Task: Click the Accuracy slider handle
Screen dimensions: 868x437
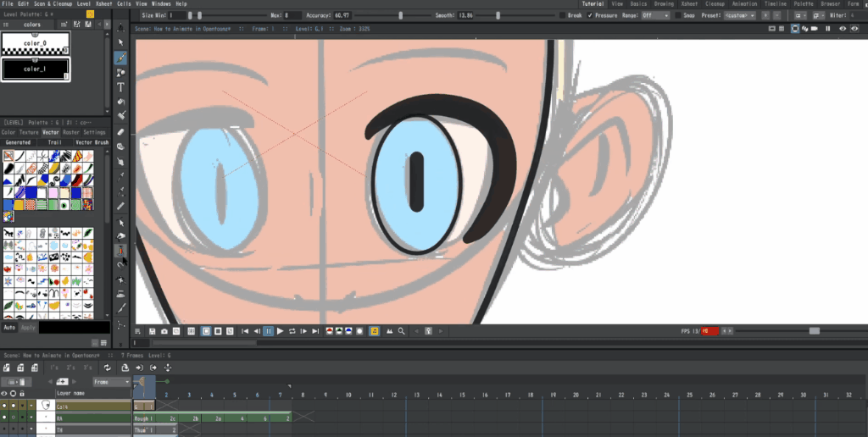Action: [x=400, y=15]
